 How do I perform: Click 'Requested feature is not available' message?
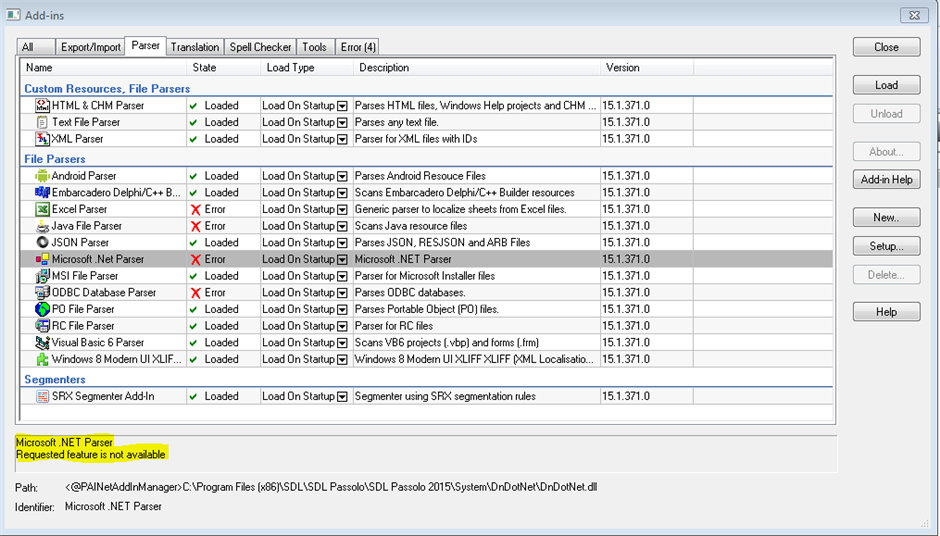[x=91, y=454]
